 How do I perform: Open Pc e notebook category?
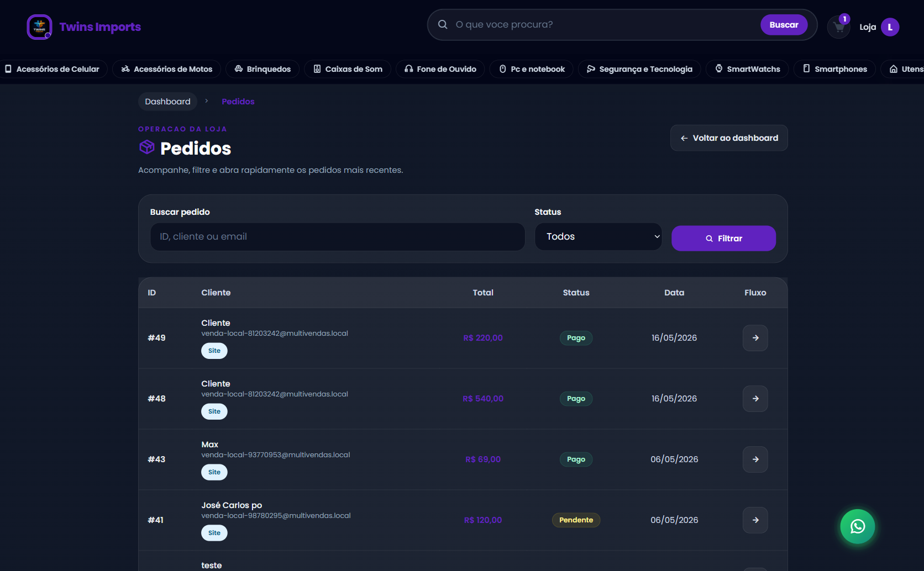532,69
